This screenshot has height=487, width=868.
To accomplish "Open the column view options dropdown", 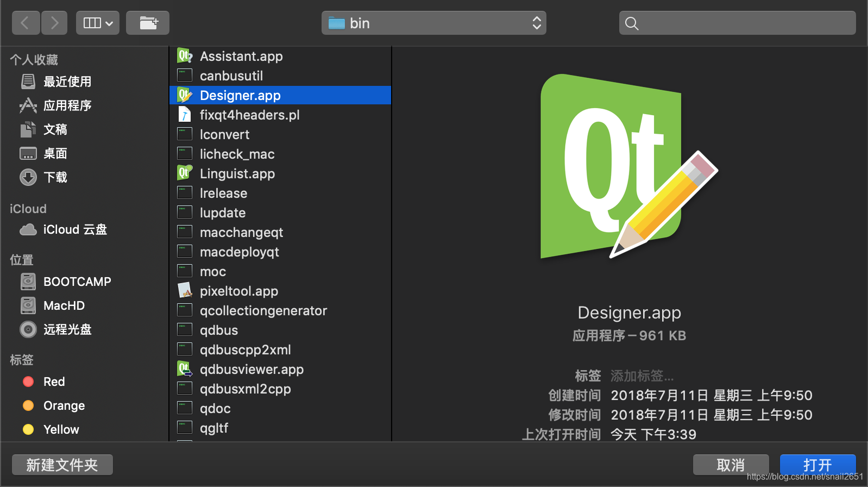I will coord(98,23).
